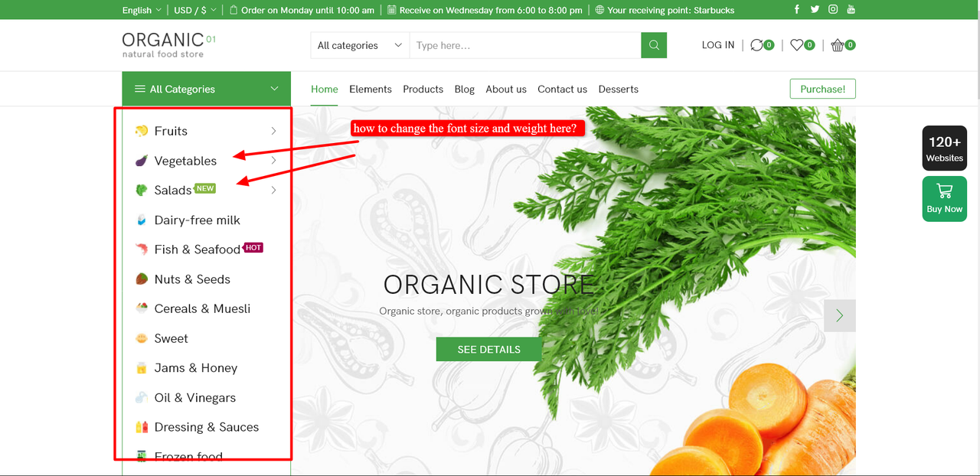980x476 pixels.
Task: Select the Jams & Honey category
Action: click(196, 368)
